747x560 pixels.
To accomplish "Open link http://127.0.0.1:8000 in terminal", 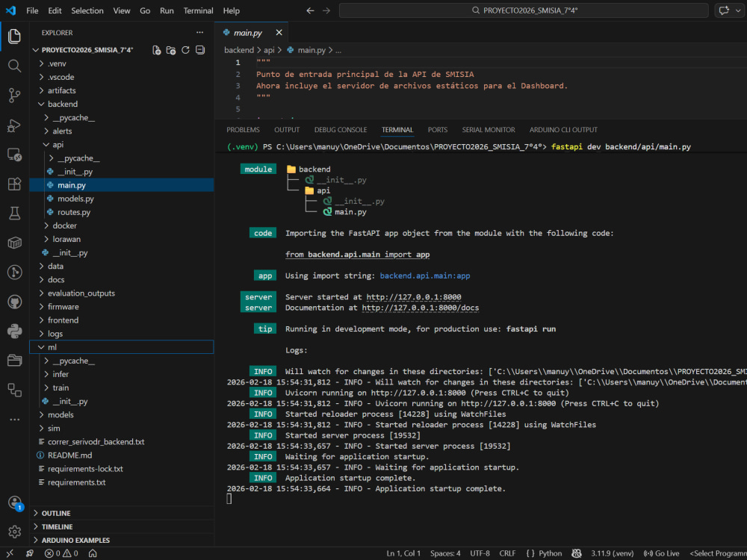I will click(414, 297).
